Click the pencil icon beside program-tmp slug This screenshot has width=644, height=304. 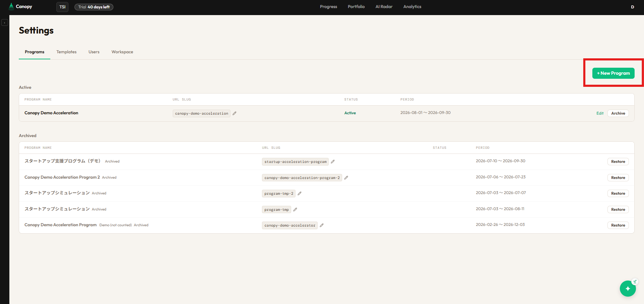point(295,209)
